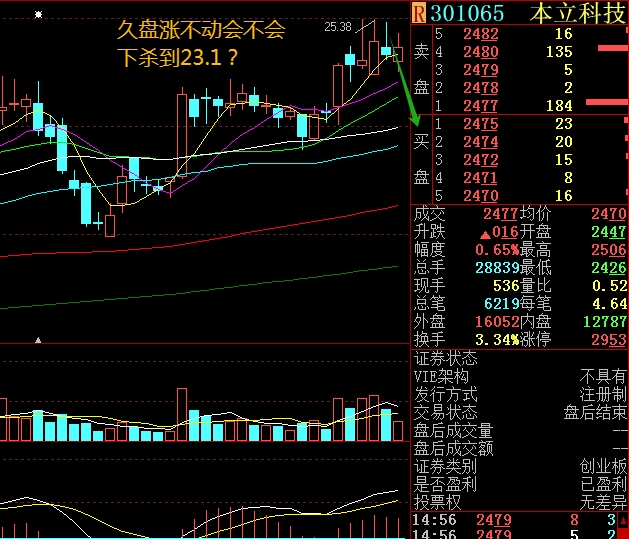
Task: Click the 买盘 buy-side label
Action: [421, 159]
